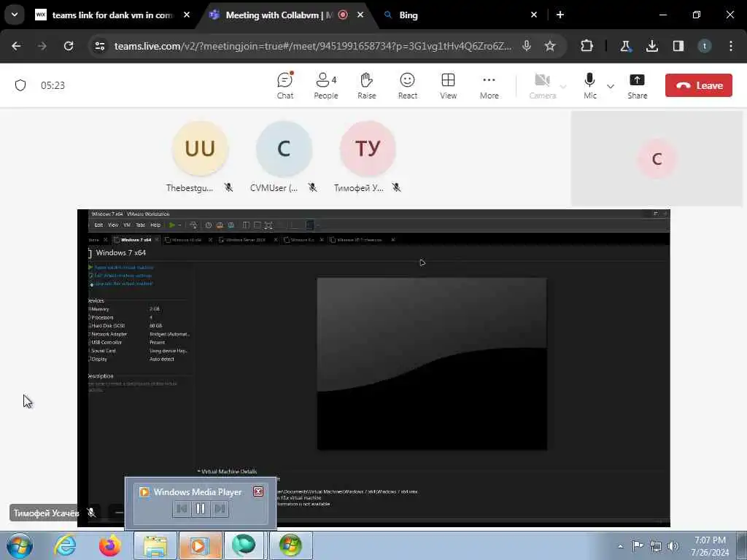Click the red Leave button

698,85
